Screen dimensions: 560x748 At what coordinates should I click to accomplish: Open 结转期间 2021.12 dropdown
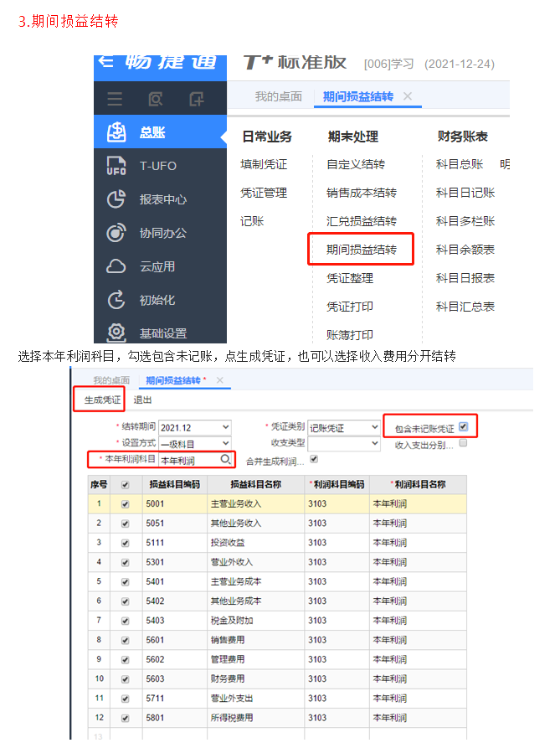pyautogui.click(x=195, y=427)
